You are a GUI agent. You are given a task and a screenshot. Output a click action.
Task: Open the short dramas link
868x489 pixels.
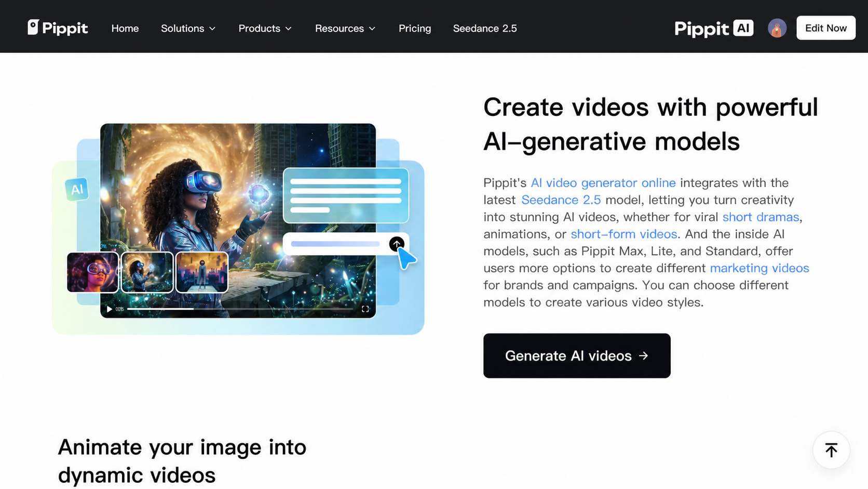761,217
